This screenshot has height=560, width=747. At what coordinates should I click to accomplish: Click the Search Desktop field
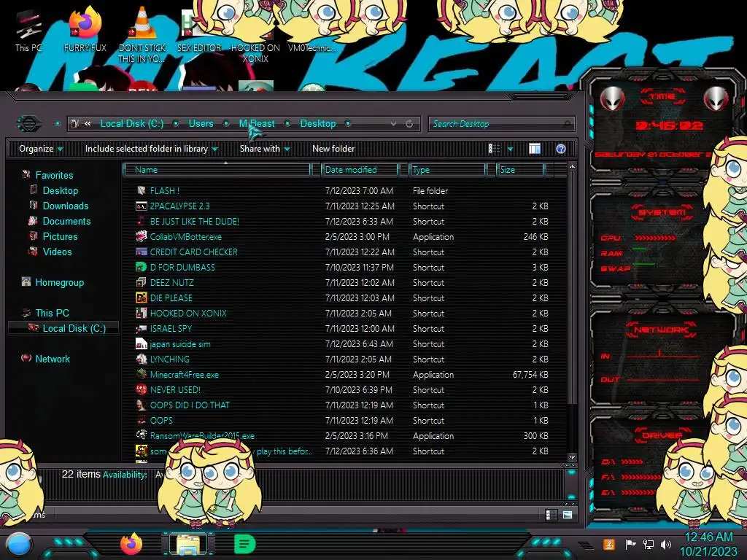501,124
